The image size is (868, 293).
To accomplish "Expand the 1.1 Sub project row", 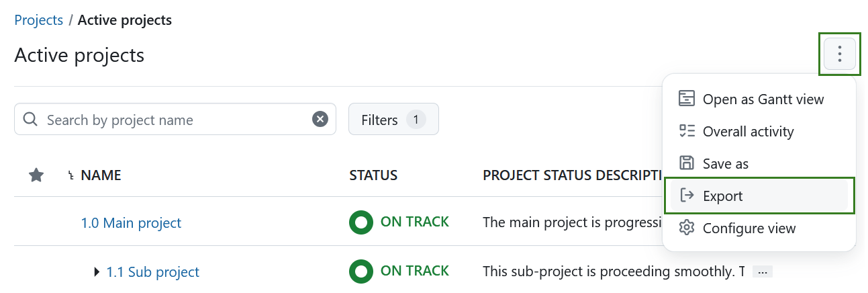I will [97, 272].
